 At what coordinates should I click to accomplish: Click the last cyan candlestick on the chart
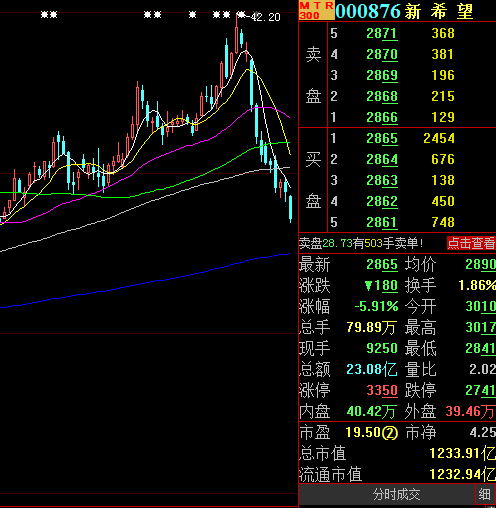pos(291,208)
